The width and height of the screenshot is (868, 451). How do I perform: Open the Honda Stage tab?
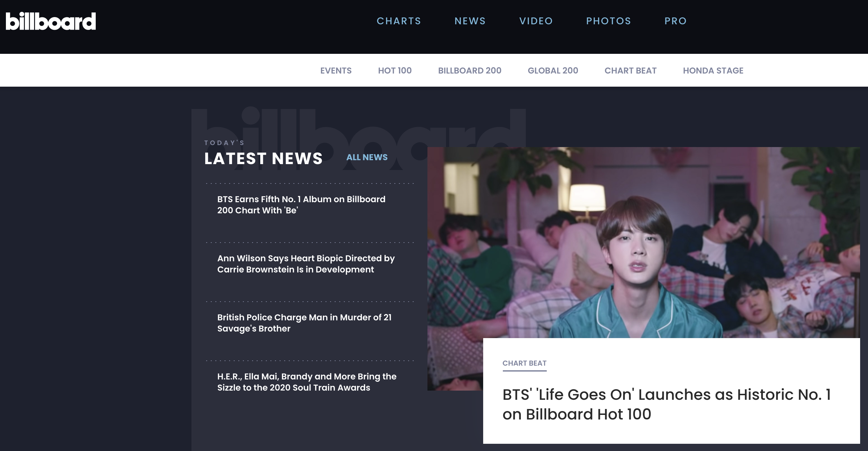(x=713, y=71)
